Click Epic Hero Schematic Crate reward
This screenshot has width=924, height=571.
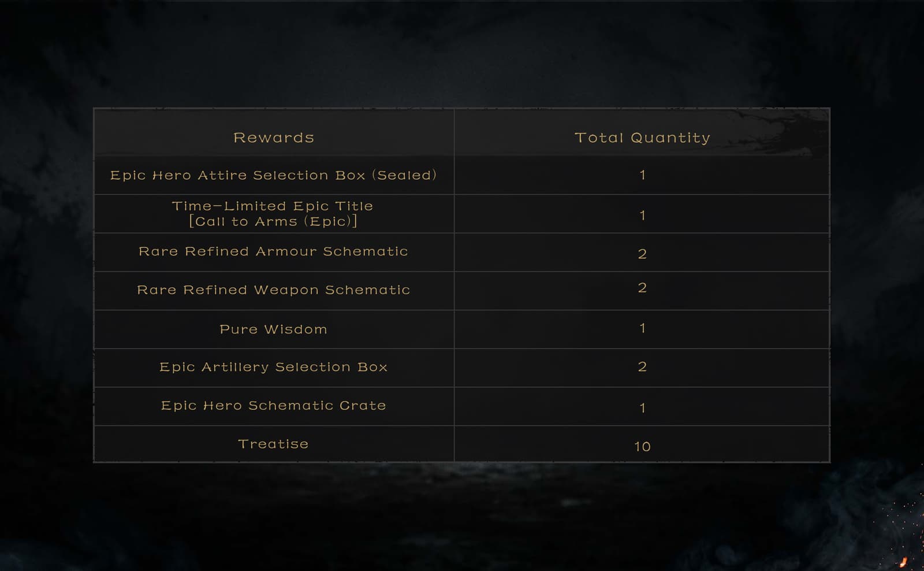coord(274,406)
